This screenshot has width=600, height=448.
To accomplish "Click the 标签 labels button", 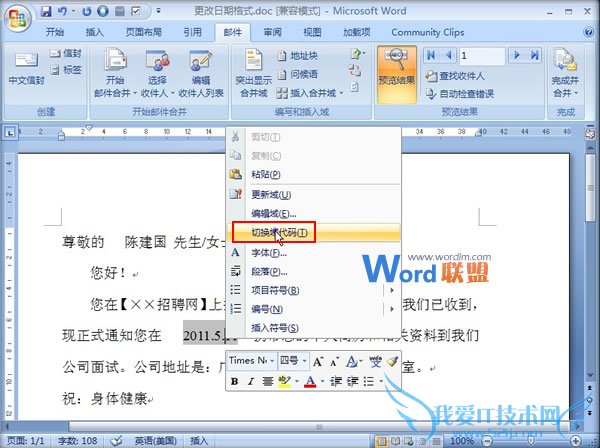I will (66, 70).
